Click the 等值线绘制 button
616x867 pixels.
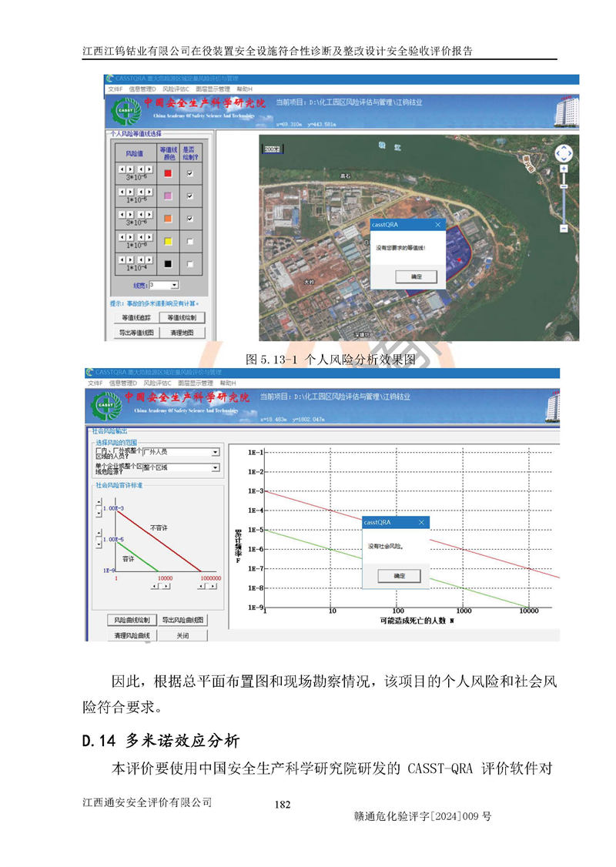click(x=182, y=318)
